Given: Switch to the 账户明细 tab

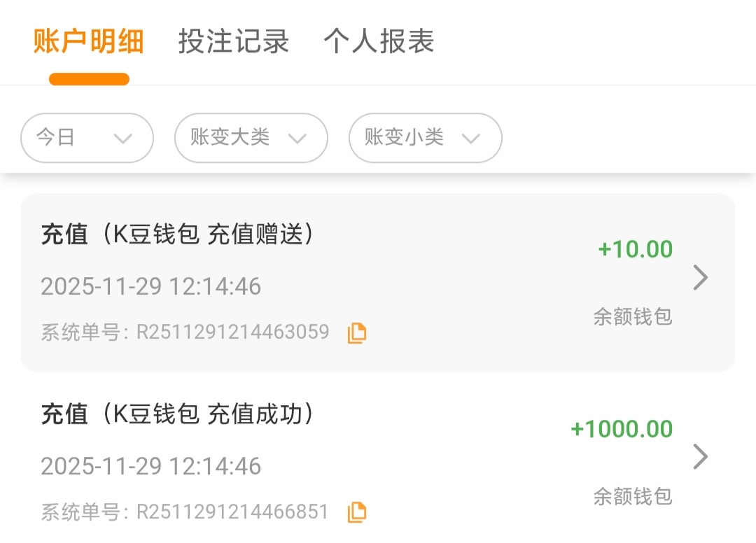Looking at the screenshot, I should point(89,42).
